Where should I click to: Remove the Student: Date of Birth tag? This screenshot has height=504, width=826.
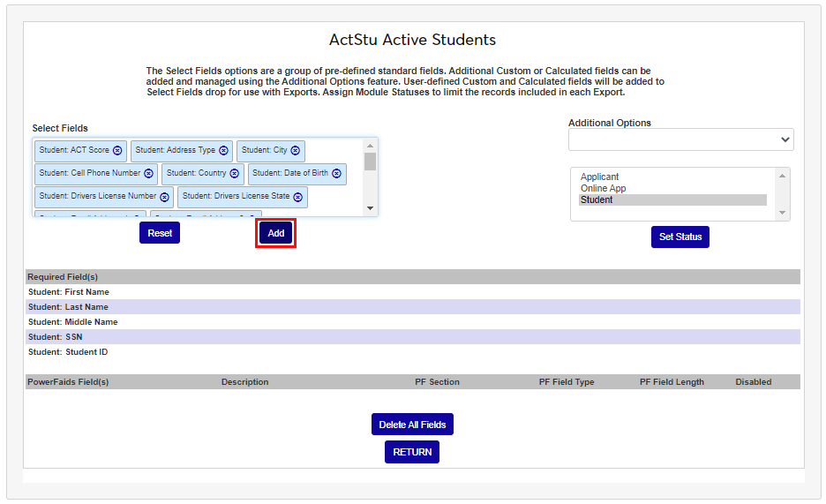coord(336,174)
